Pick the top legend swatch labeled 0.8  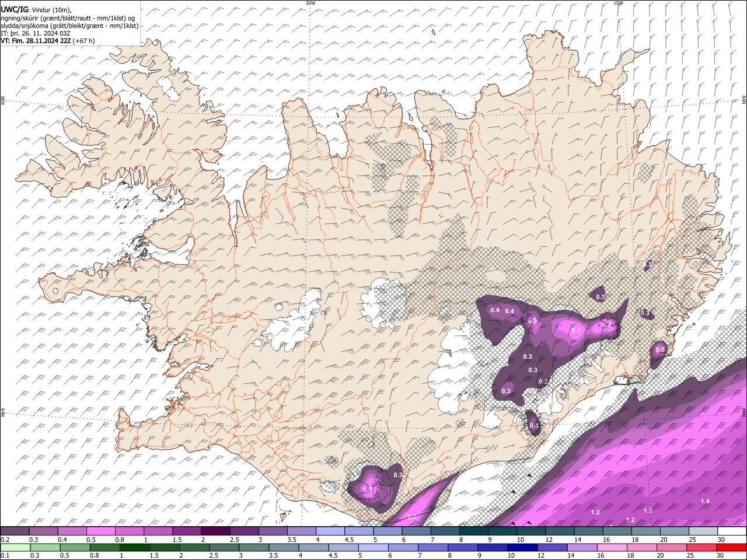130,531
